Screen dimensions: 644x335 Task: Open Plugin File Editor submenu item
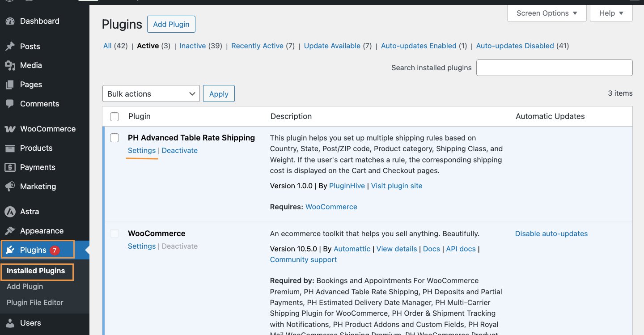click(35, 303)
